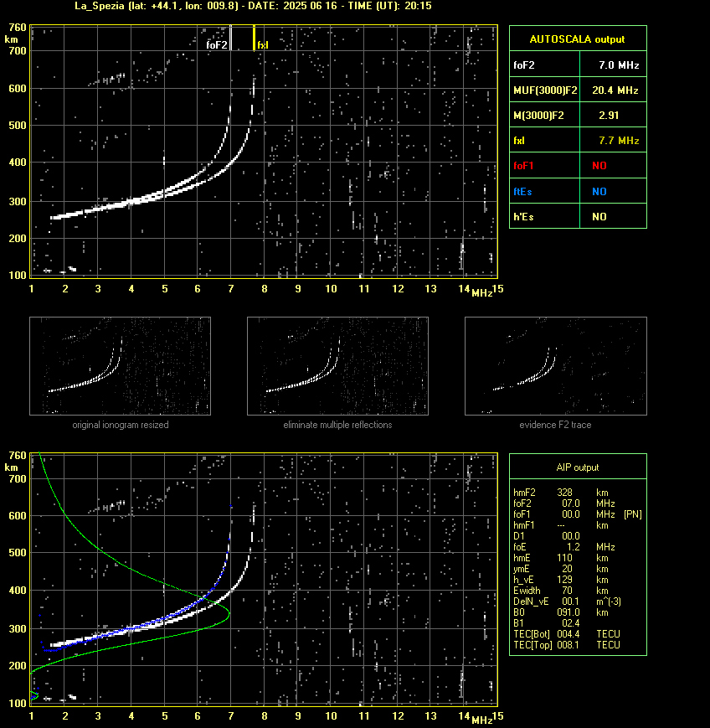This screenshot has height=728, width=710.
Task: Select the hmF2 value '328' in AIP output
Action: coord(565,492)
